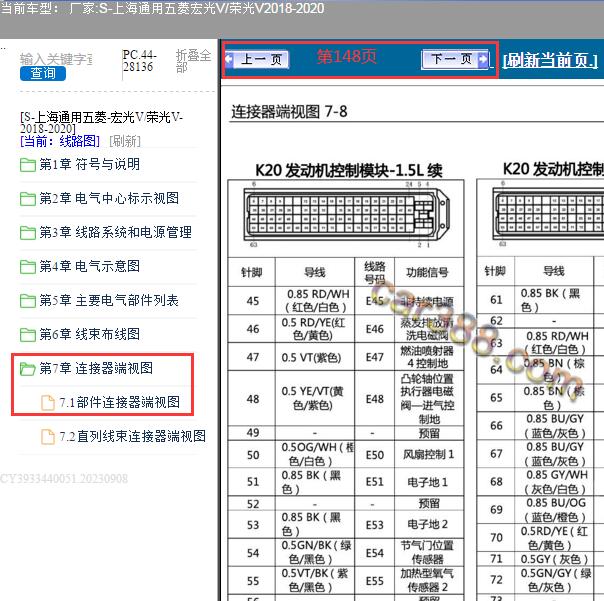
Task: Click 折叠全部 to collapse all chapters
Action: [x=193, y=61]
